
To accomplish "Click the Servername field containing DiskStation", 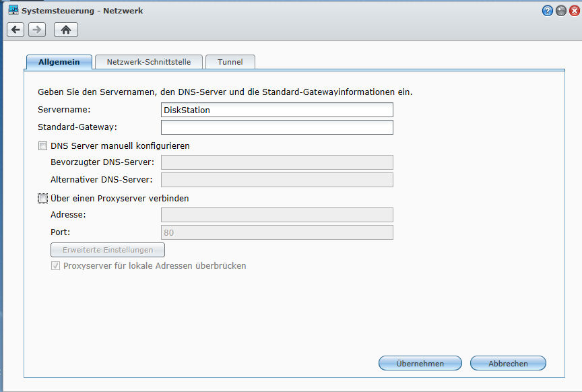I will [x=277, y=110].
